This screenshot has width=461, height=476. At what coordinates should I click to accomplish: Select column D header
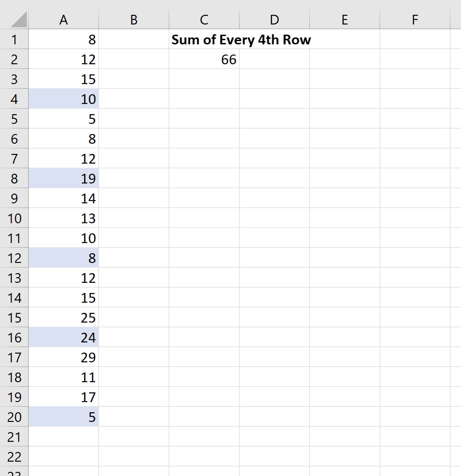click(274, 20)
